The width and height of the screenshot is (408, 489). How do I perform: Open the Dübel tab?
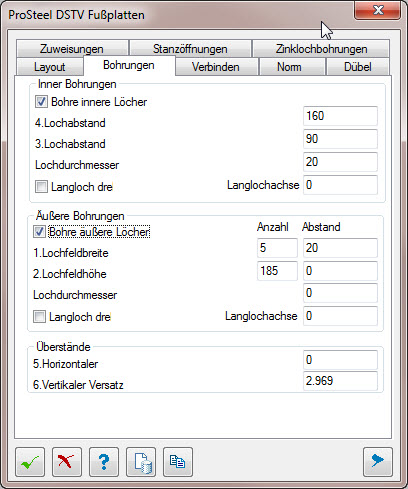coord(358,67)
